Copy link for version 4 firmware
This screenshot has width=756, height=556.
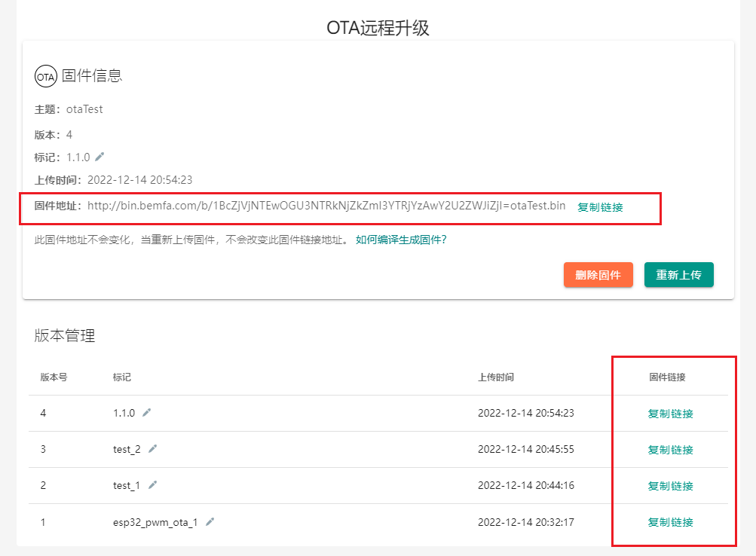click(x=670, y=414)
